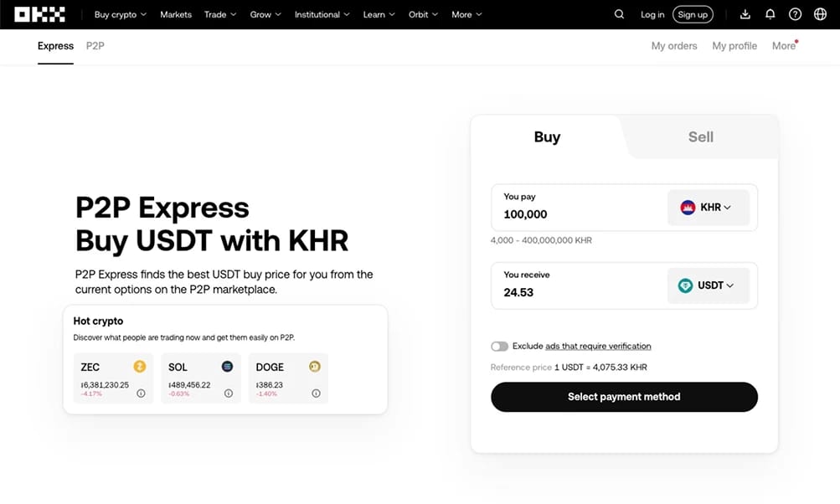Click the download app icon

[x=745, y=14]
